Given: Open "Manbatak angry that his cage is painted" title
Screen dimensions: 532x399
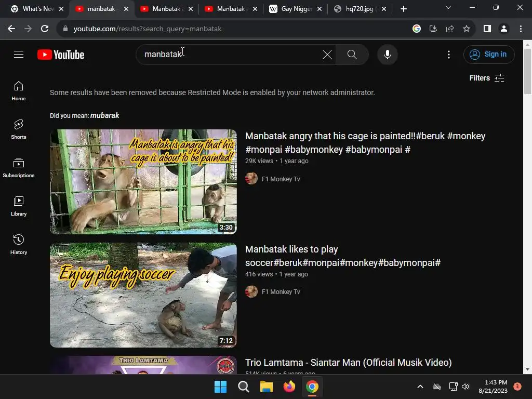Looking at the screenshot, I should pos(365,142).
